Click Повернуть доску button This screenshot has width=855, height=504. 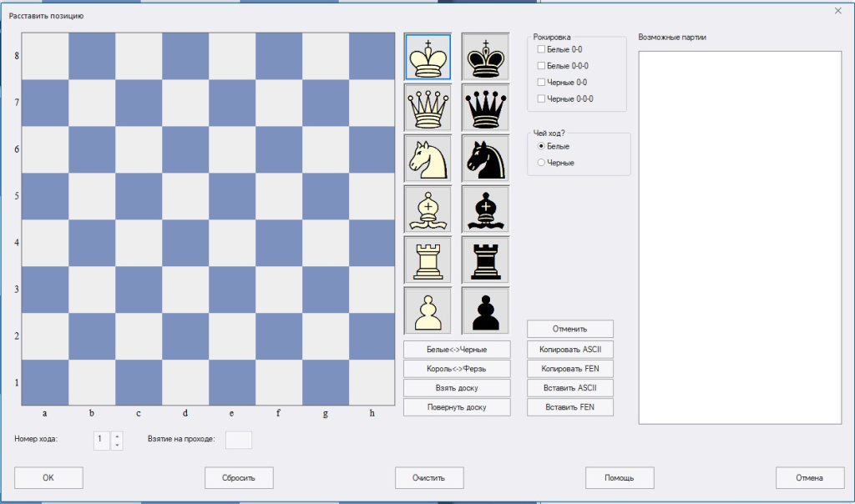457,407
